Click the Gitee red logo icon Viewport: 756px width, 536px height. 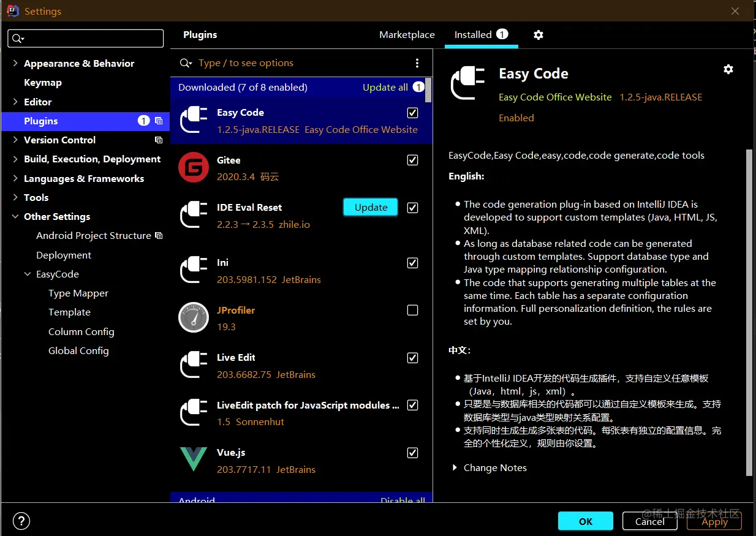tap(194, 168)
